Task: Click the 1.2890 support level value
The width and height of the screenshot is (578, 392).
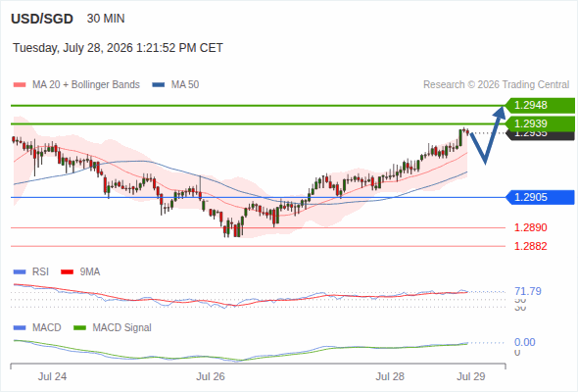Action: [531, 227]
